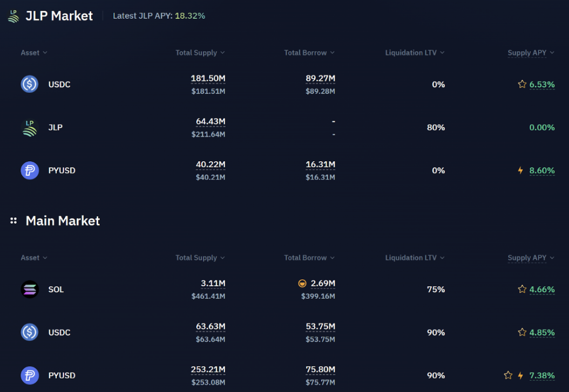
Task: Click the 18.32% latest JLP APY value
Action: [189, 16]
